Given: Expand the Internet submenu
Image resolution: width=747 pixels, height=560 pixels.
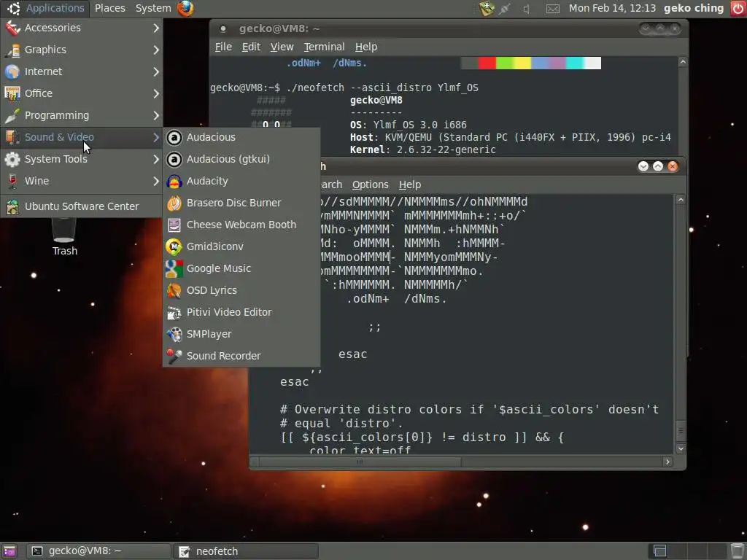Looking at the screenshot, I should (82, 71).
